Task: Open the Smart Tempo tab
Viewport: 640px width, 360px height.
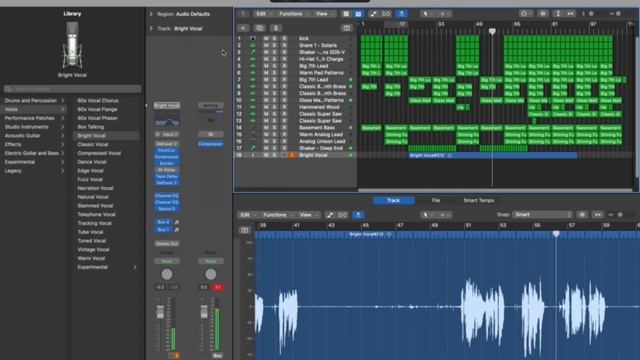Action: [x=479, y=200]
